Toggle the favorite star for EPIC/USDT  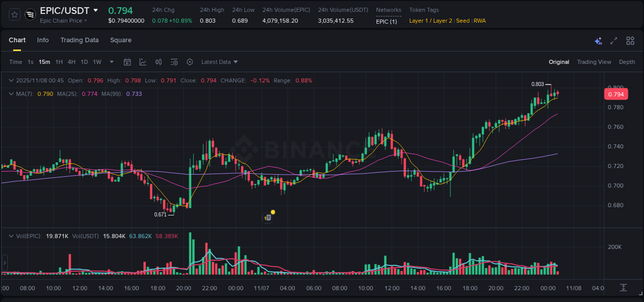coord(14,14)
